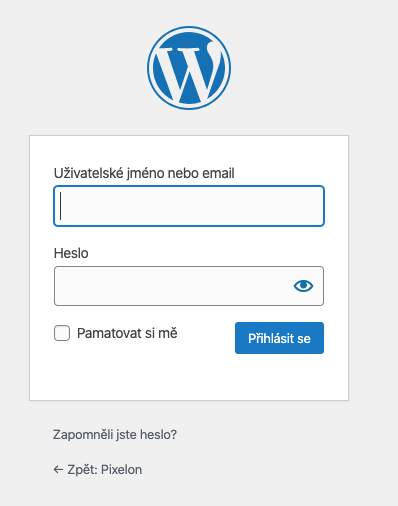The width and height of the screenshot is (398, 506).
Task: Go back via Zpět: Pixelon link
Action: 97,470
